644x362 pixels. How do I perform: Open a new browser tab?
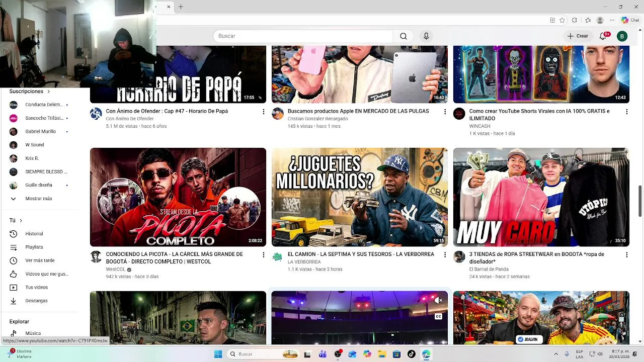coord(181,7)
